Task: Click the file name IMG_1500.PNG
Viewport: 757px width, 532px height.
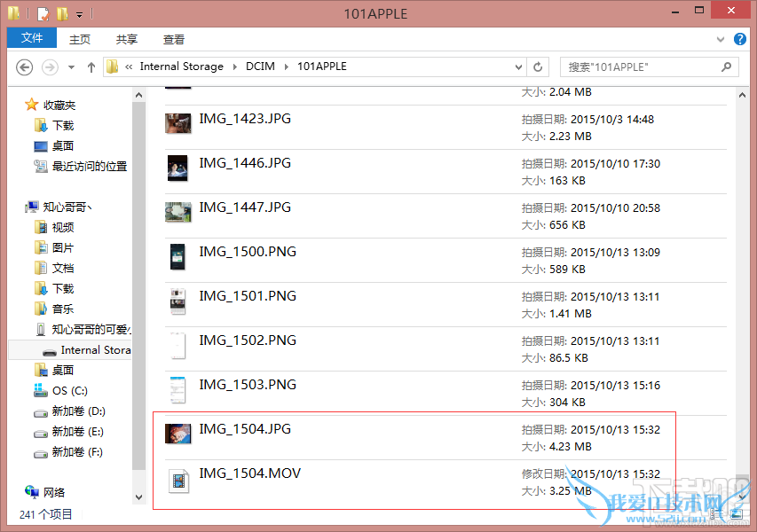Action: pos(248,251)
